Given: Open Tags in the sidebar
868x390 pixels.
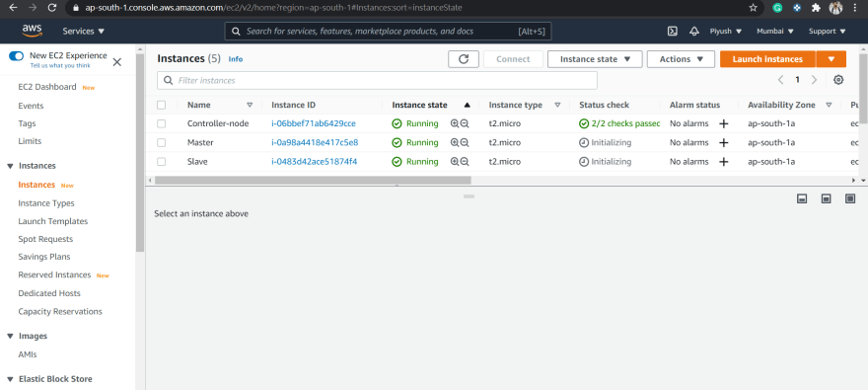Looking at the screenshot, I should click(28, 123).
